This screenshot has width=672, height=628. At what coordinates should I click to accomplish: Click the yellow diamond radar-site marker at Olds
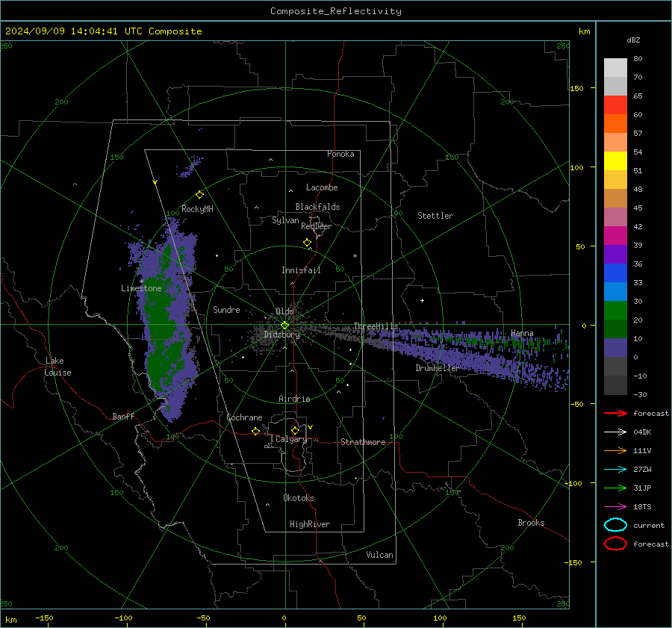(284, 326)
